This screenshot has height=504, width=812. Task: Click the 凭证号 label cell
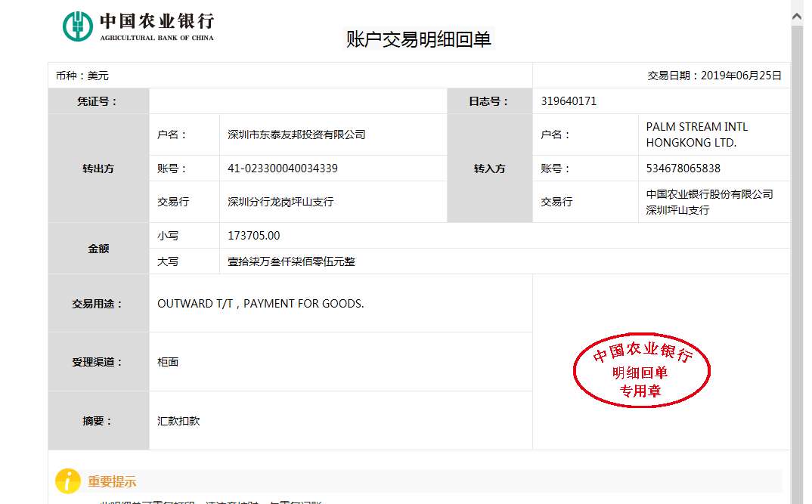(x=98, y=101)
